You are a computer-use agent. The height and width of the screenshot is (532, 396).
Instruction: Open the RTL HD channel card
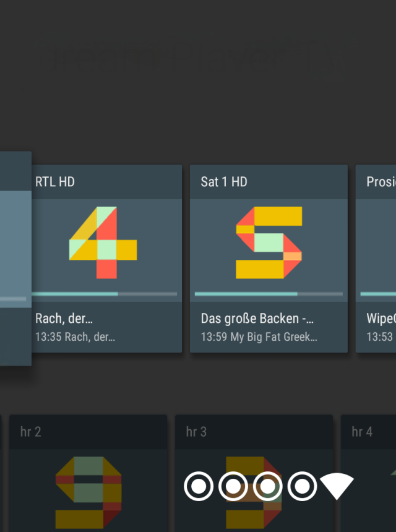(x=106, y=259)
